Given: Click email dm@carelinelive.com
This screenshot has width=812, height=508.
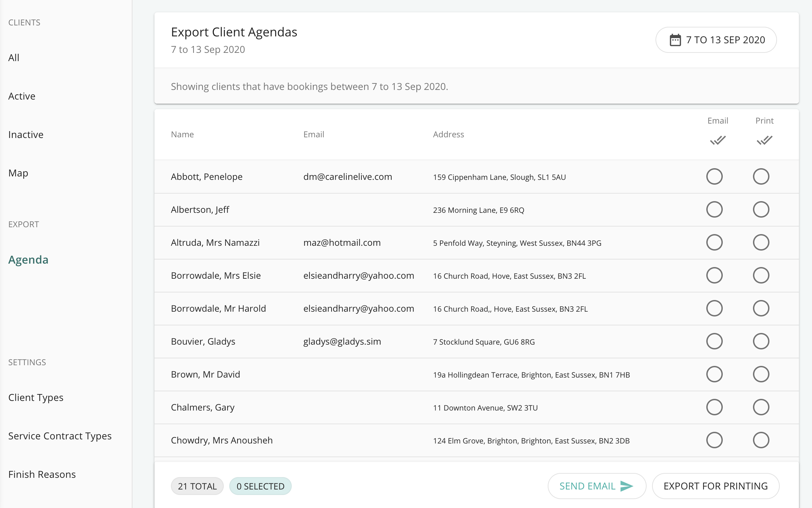Looking at the screenshot, I should click(348, 177).
